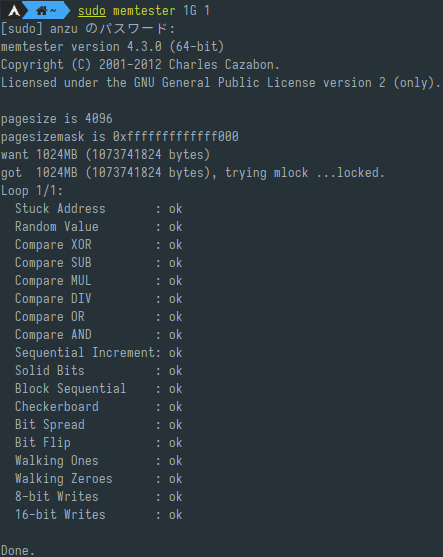Click the Sequential Increment test line
Image resolution: width=443 pixels, height=557 pixels.
tap(98, 352)
